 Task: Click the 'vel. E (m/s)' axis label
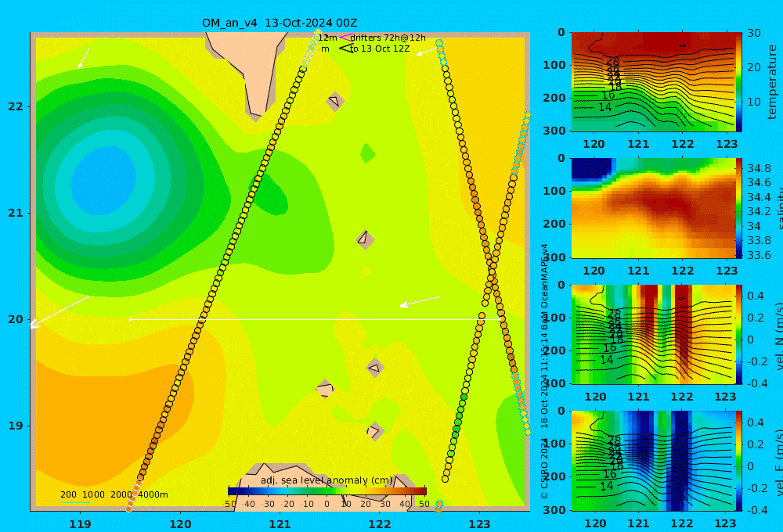tap(778, 462)
